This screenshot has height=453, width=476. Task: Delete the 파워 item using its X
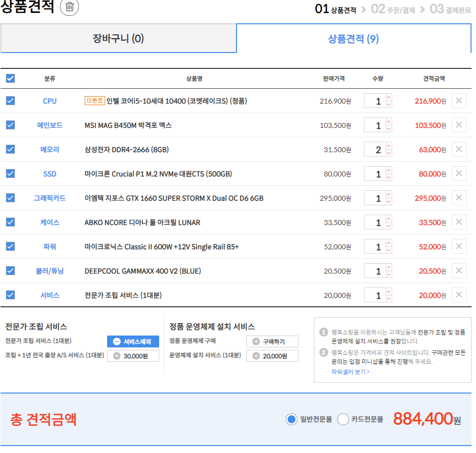pos(459,246)
